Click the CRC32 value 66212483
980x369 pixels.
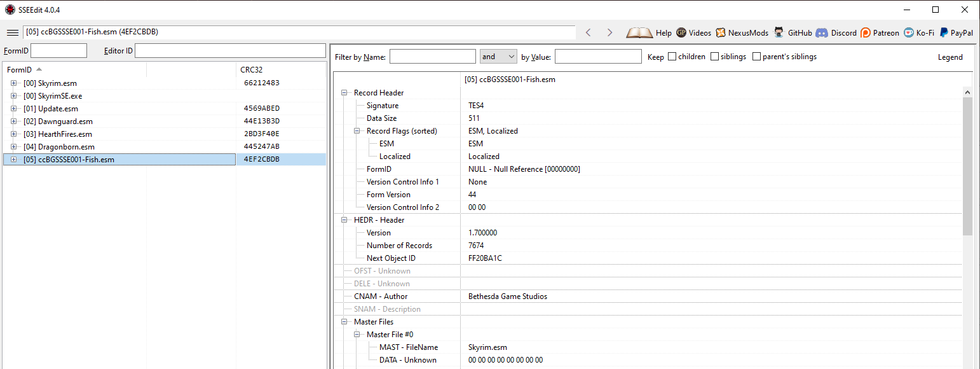[262, 83]
